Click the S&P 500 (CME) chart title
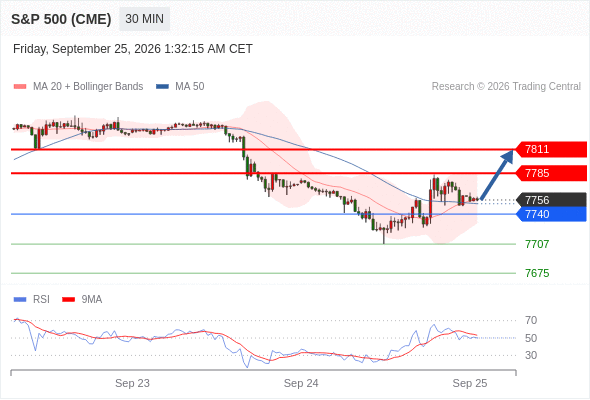 point(61,19)
